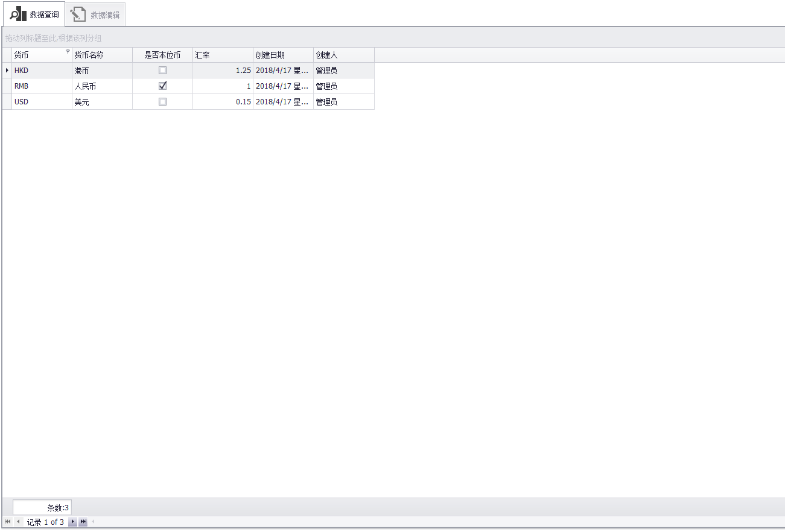Viewport: 785px width, 532px height.
Task: Click the 美元 name cell
Action: 102,102
